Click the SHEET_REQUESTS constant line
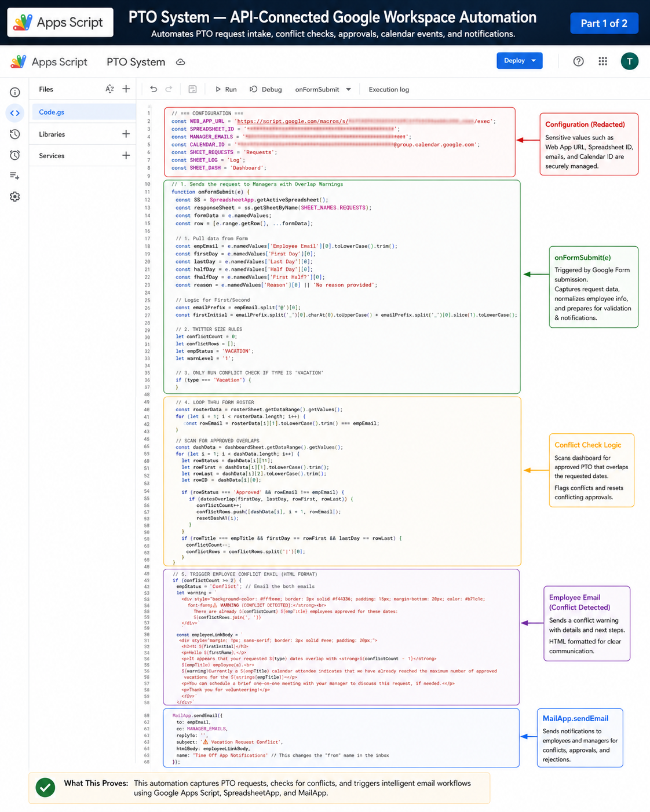The width and height of the screenshot is (650, 812). (x=224, y=152)
